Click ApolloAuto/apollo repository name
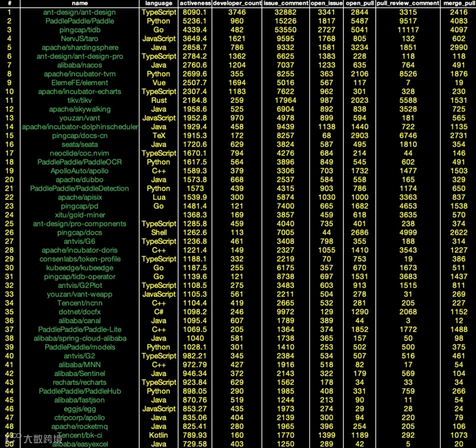The width and height of the screenshot is (476, 448). (x=80, y=171)
